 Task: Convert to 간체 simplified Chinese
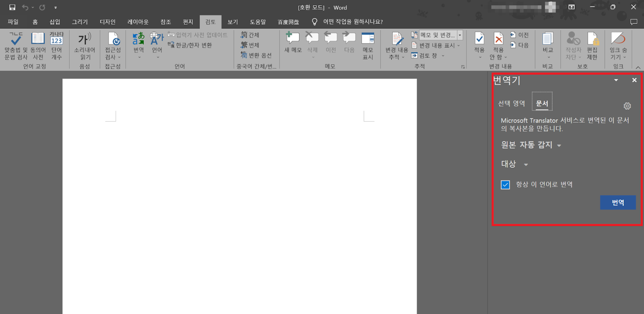[x=250, y=35]
